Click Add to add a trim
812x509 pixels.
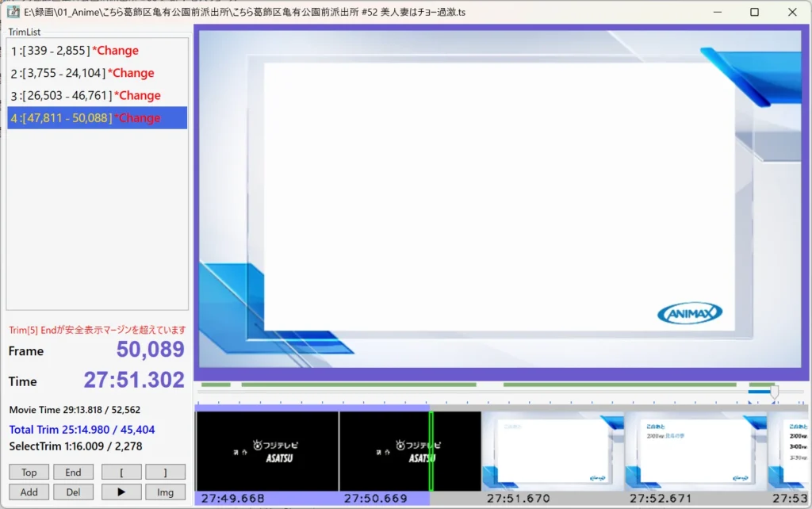coord(29,492)
